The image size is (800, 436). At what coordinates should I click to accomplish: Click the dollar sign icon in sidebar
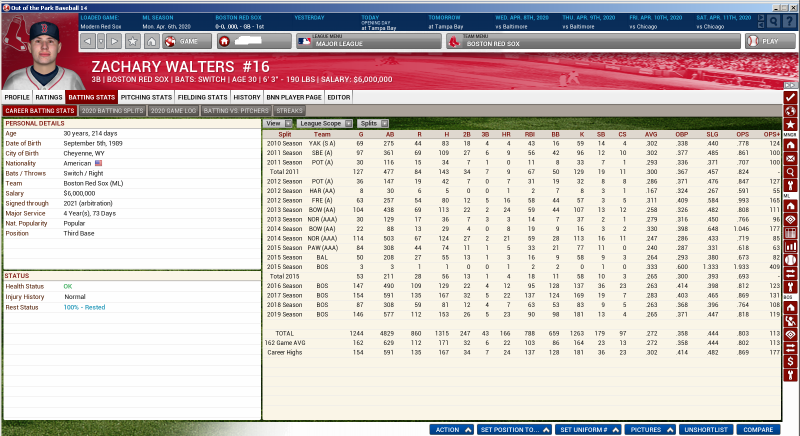coord(790,361)
